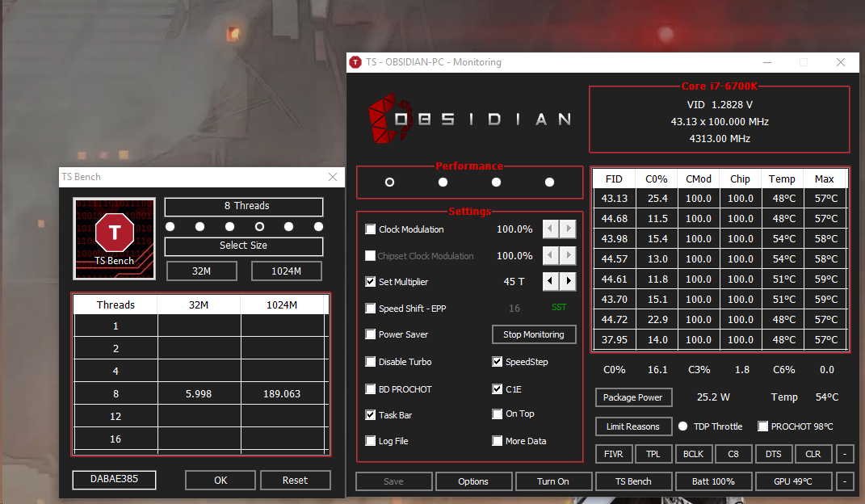865x504 pixels.
Task: Click the Turn On button
Action: pyautogui.click(x=553, y=481)
